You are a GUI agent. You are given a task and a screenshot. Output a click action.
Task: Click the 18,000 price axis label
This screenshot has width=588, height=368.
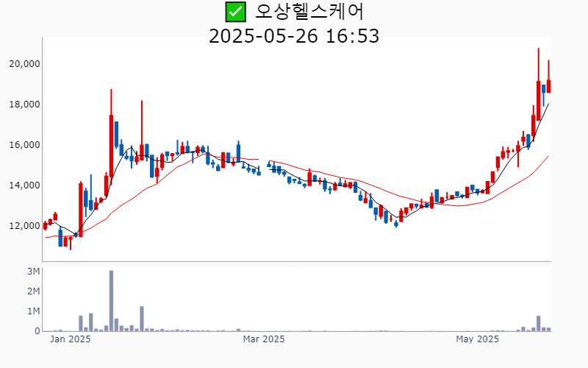24,105
